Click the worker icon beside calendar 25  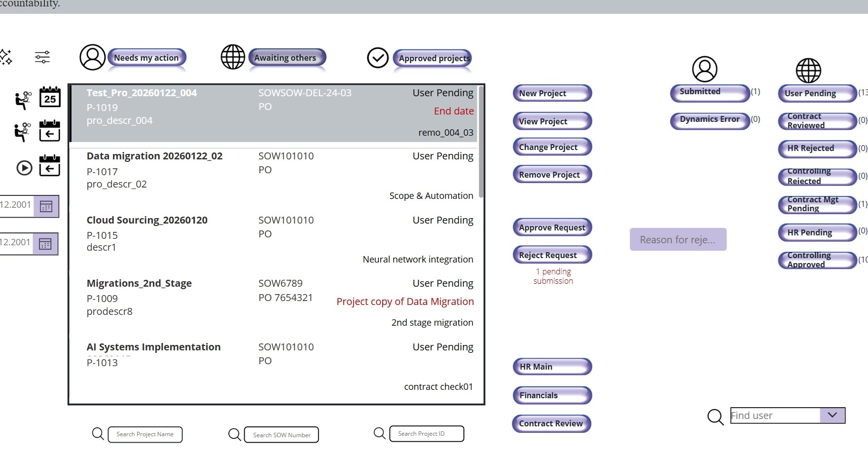pos(23,100)
